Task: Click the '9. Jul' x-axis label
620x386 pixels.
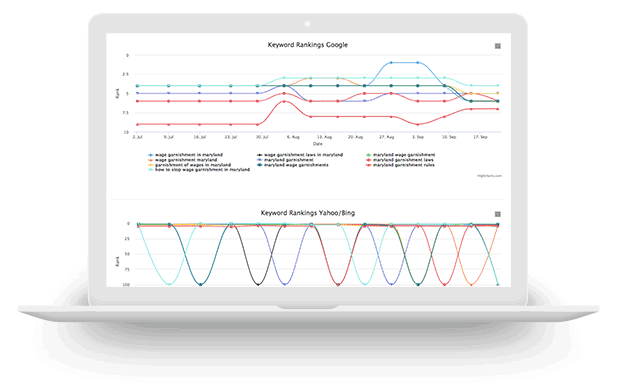Action: click(x=168, y=137)
